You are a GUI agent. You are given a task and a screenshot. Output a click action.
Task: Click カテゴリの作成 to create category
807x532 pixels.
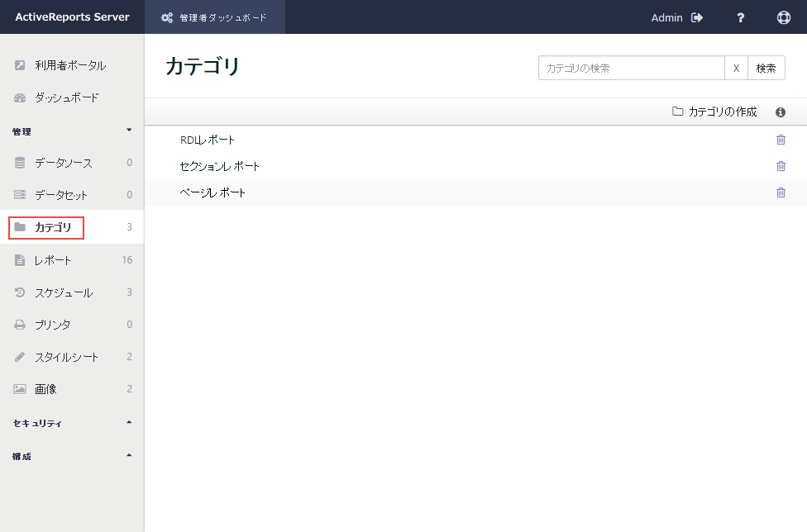[714, 112]
